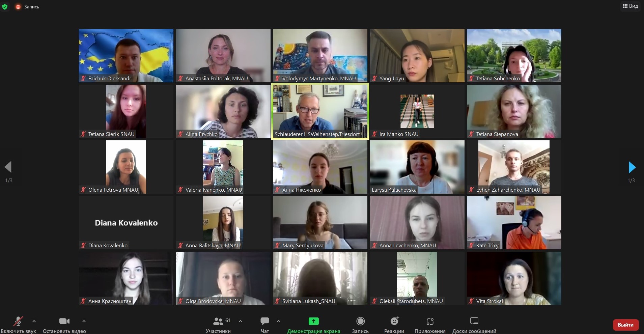The image size is (644, 334).
Task: Start Демонстрация экрана screen sharing
Action: pos(314,325)
